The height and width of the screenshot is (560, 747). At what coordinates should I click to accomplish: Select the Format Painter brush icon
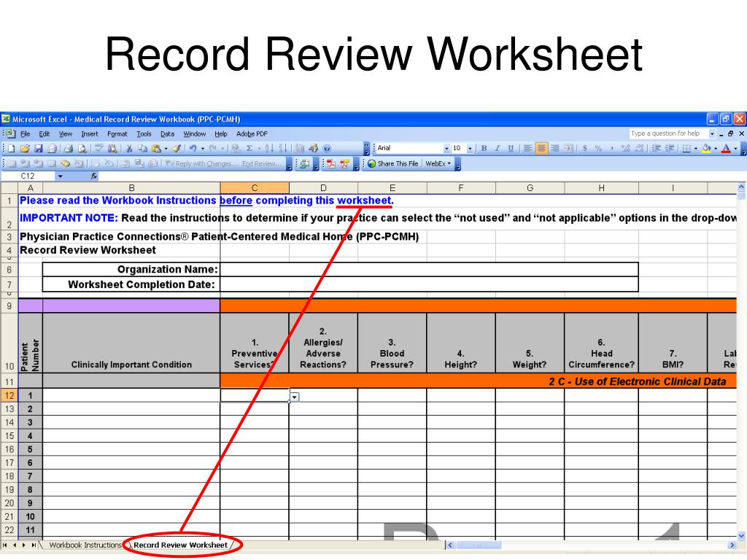coord(177,149)
